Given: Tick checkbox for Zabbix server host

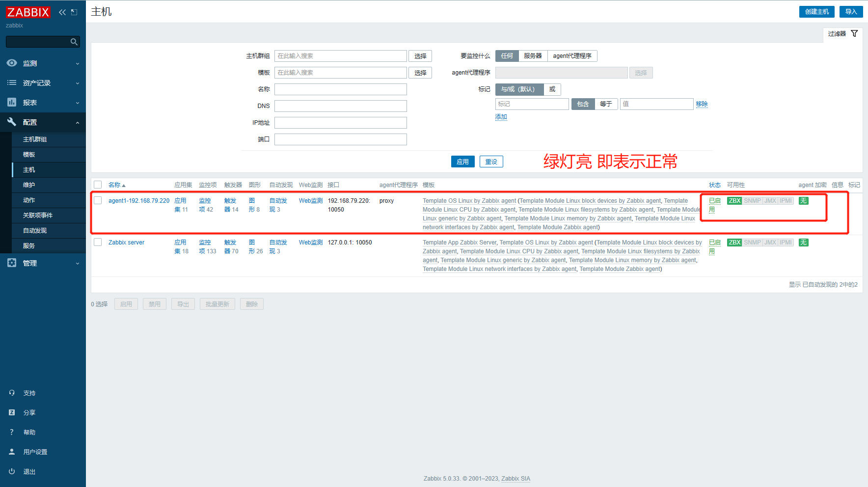Looking at the screenshot, I should pos(98,242).
